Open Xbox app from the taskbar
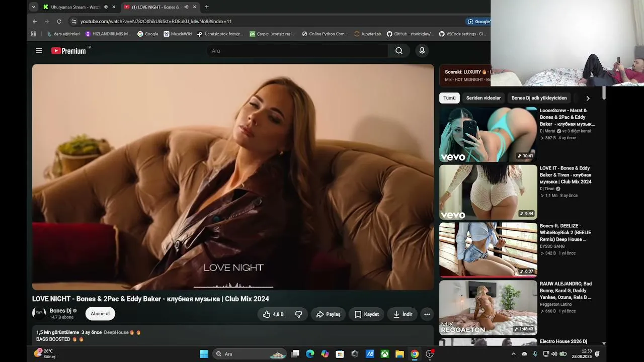Viewport: 644px width, 362px height. pyautogui.click(x=384, y=354)
